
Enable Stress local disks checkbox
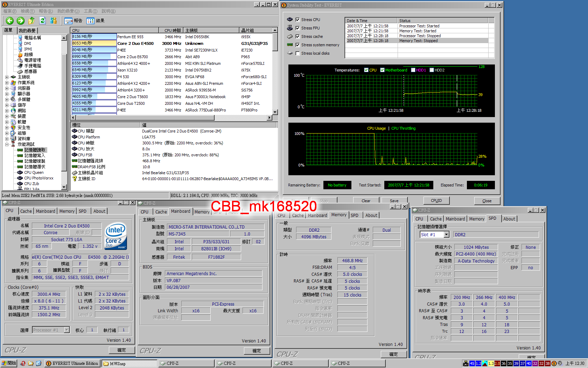[297, 53]
